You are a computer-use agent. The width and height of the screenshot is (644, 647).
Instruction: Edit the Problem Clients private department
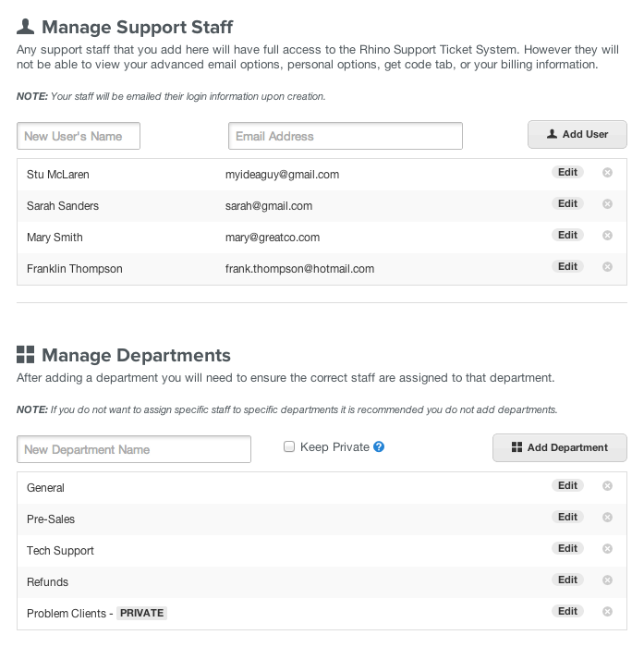click(x=567, y=612)
